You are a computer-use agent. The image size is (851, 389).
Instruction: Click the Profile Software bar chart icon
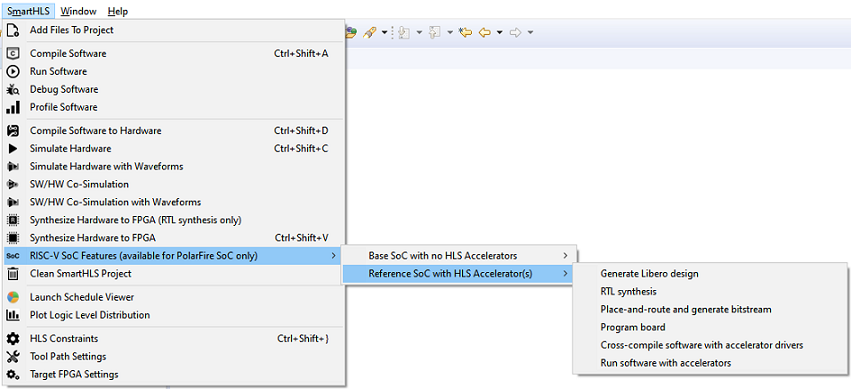click(12, 107)
